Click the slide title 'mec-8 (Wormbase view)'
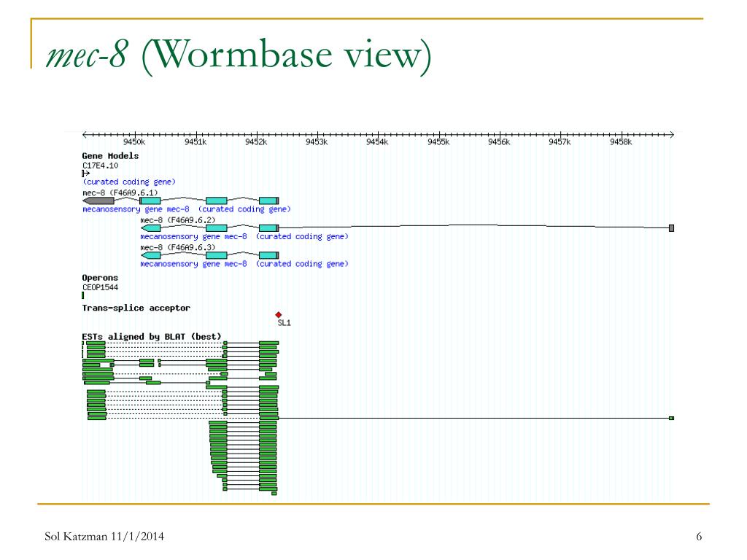 click(239, 55)
